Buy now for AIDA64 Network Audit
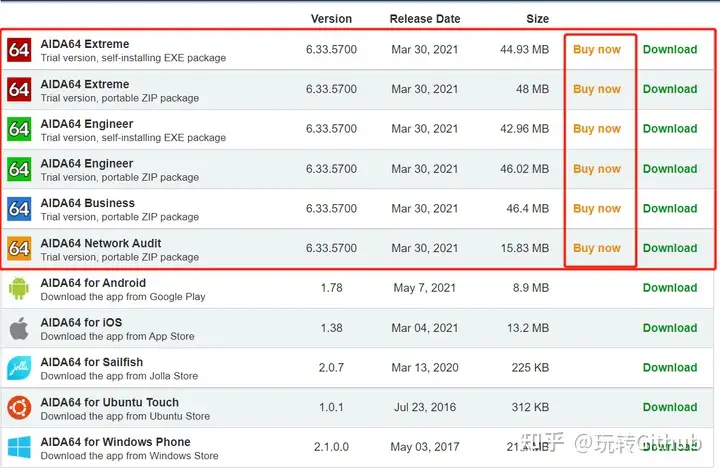720x473 pixels. (x=597, y=248)
